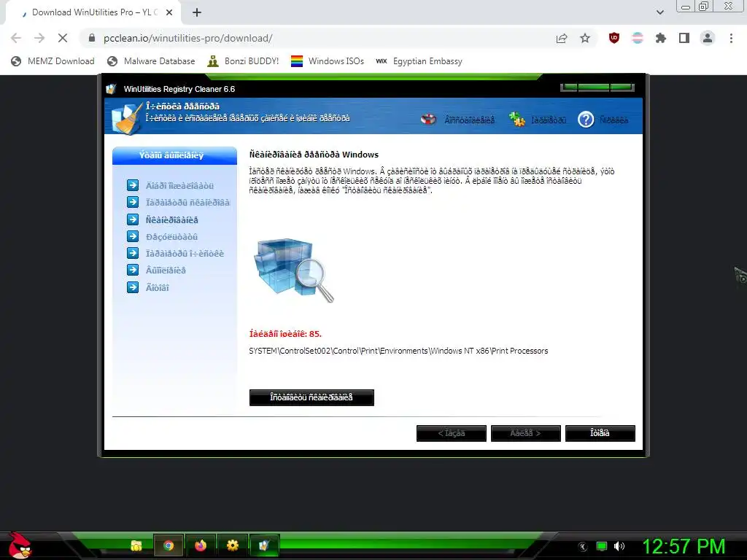This screenshot has width=747, height=560.
Task: Click the browser back arrow
Action: [16, 38]
